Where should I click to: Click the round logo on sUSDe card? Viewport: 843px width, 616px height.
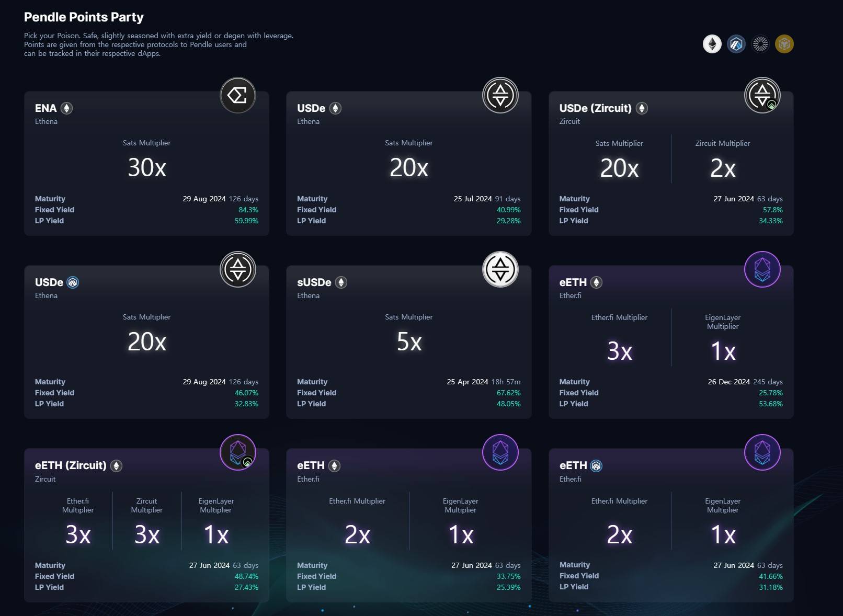(x=500, y=269)
